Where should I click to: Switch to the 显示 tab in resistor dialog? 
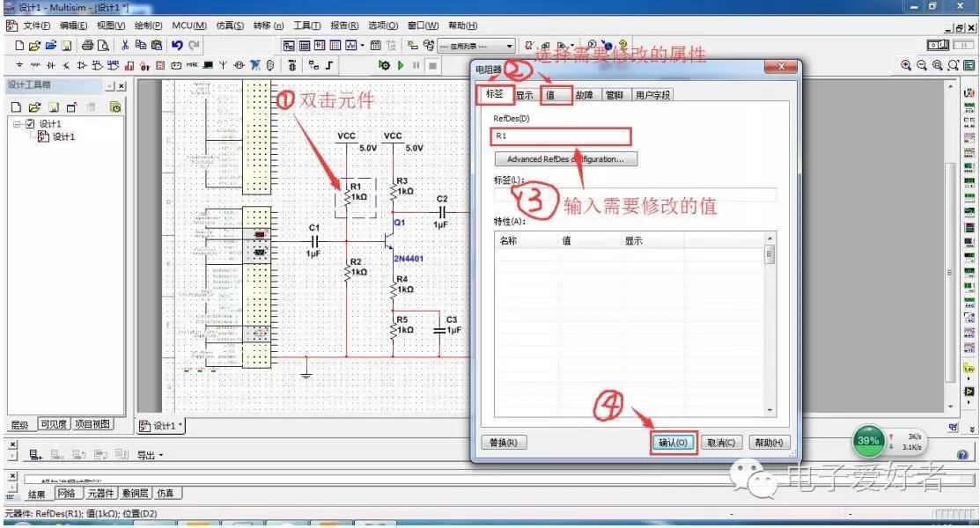pos(525,95)
